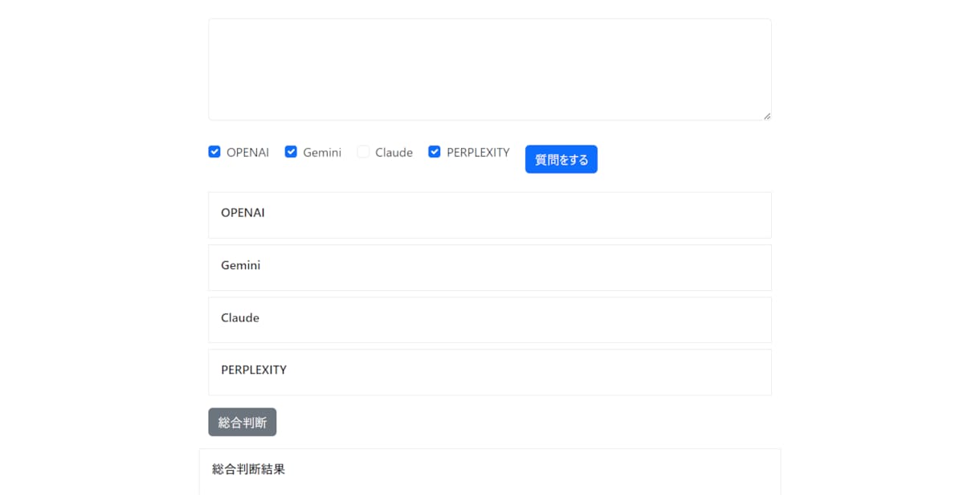980x495 pixels.
Task: Select the OPENAI result panel heading
Action: point(243,213)
